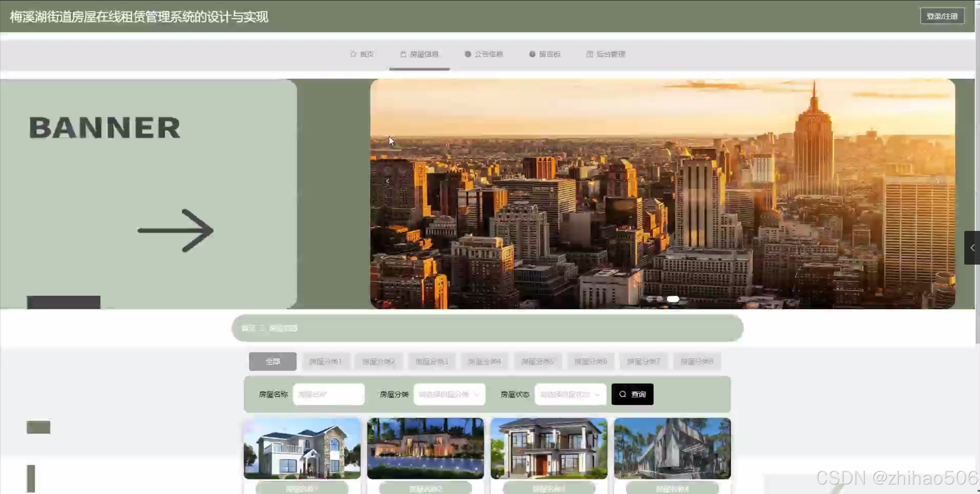The height and width of the screenshot is (494, 980).
Task: Click the active carousel indicator dot
Action: tap(673, 299)
